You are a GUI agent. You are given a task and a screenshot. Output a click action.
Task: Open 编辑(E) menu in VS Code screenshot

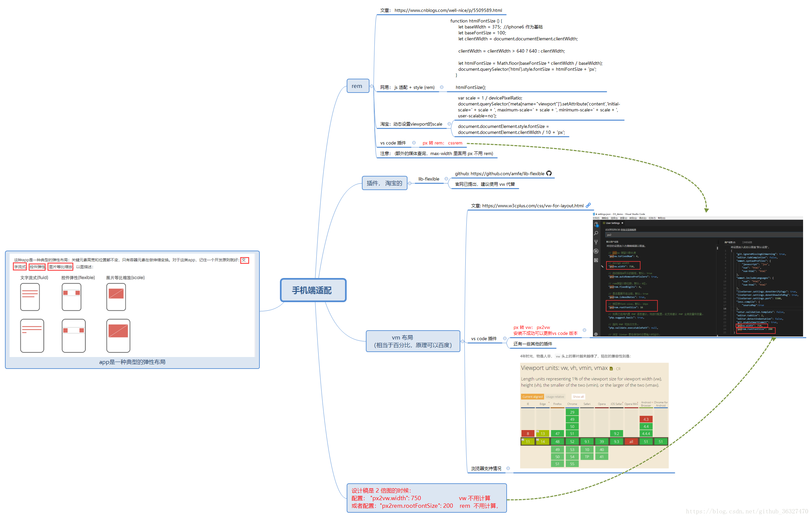605,218
